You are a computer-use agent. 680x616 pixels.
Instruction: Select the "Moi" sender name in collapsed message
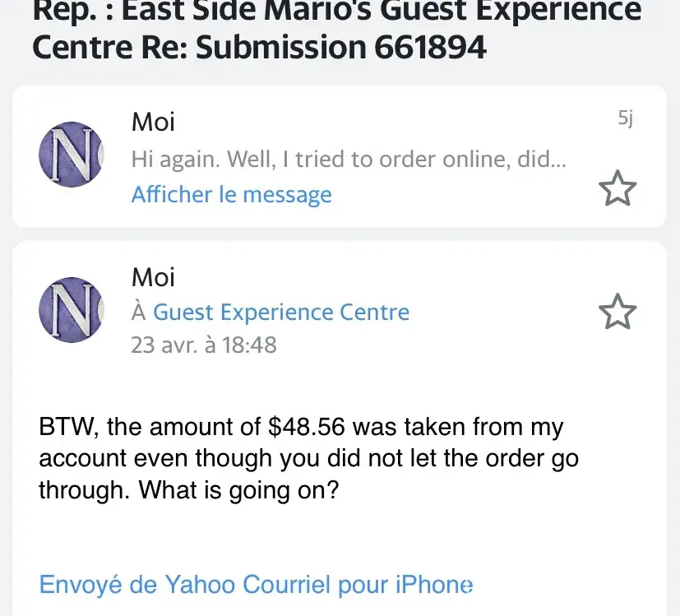pyautogui.click(x=153, y=123)
